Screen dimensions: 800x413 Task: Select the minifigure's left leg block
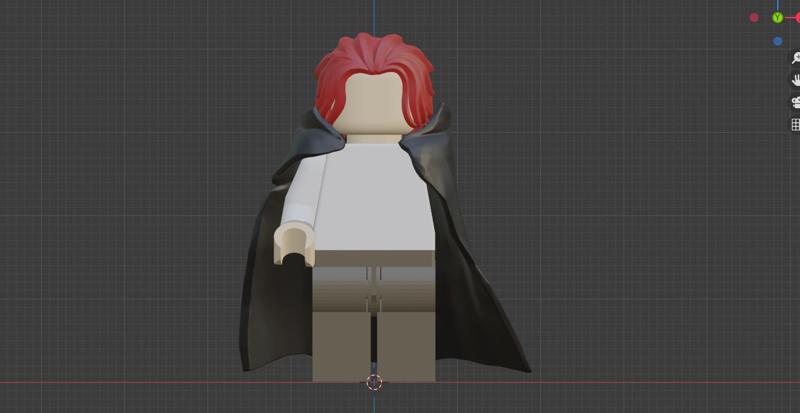[x=341, y=346]
